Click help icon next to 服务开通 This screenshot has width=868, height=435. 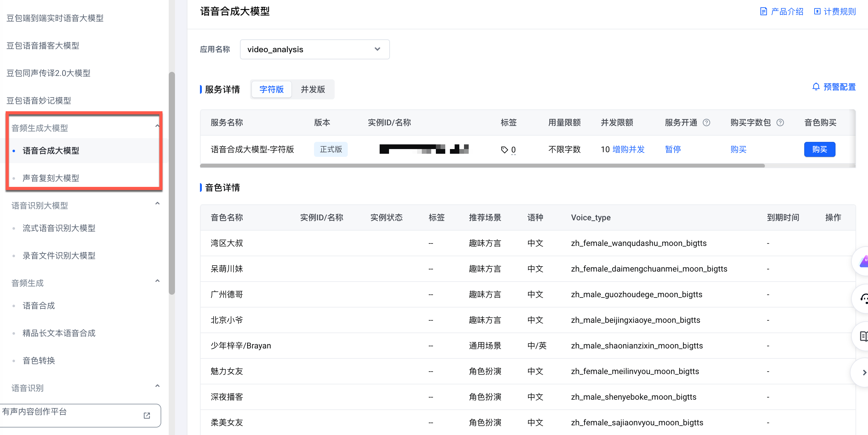[x=706, y=122]
